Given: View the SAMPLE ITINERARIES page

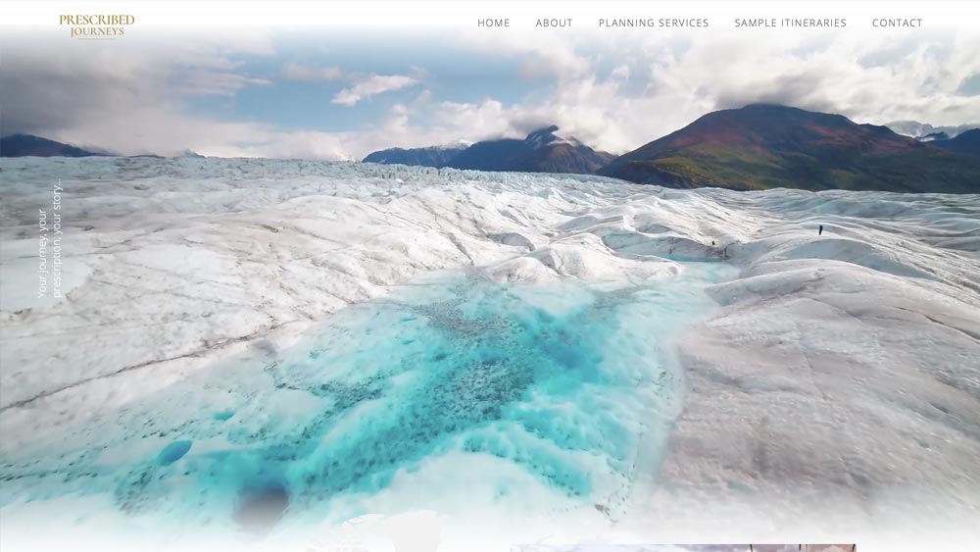Looking at the screenshot, I should coord(790,23).
